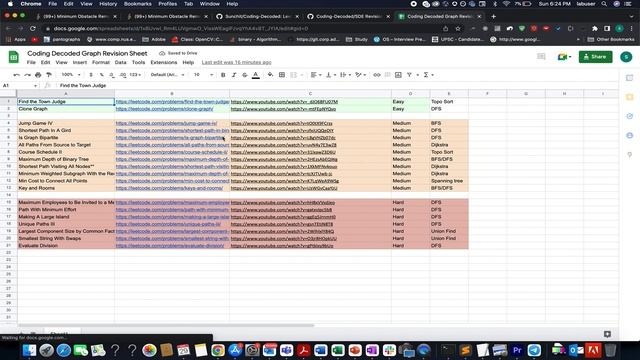The width and height of the screenshot is (640, 360).
Task: Switch to Coding-Decoded/SDE Revision tab
Action: pyautogui.click(x=348, y=16)
